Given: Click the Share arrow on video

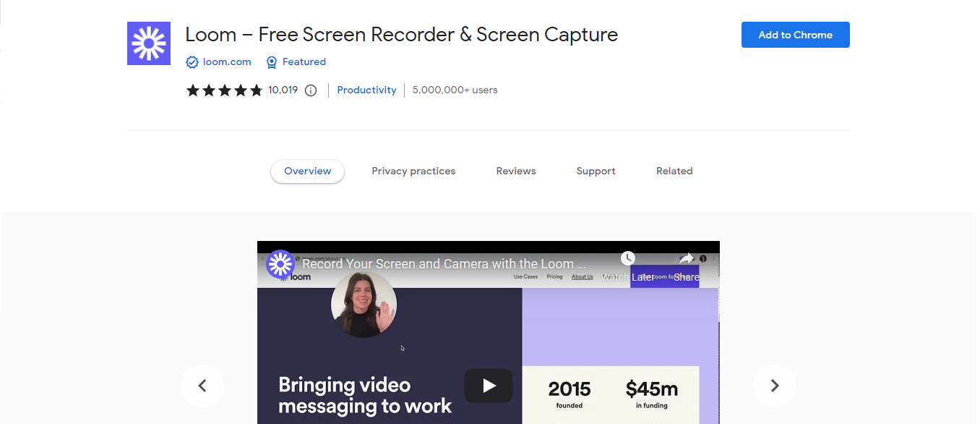Looking at the screenshot, I should (687, 259).
